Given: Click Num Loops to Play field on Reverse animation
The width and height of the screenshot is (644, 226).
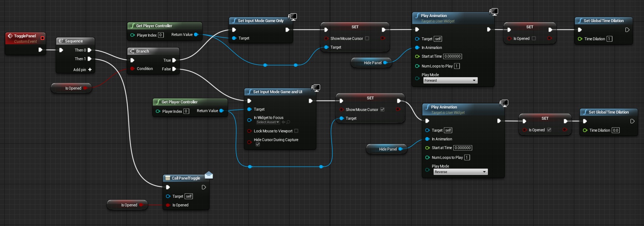Looking at the screenshot, I should point(467,157).
